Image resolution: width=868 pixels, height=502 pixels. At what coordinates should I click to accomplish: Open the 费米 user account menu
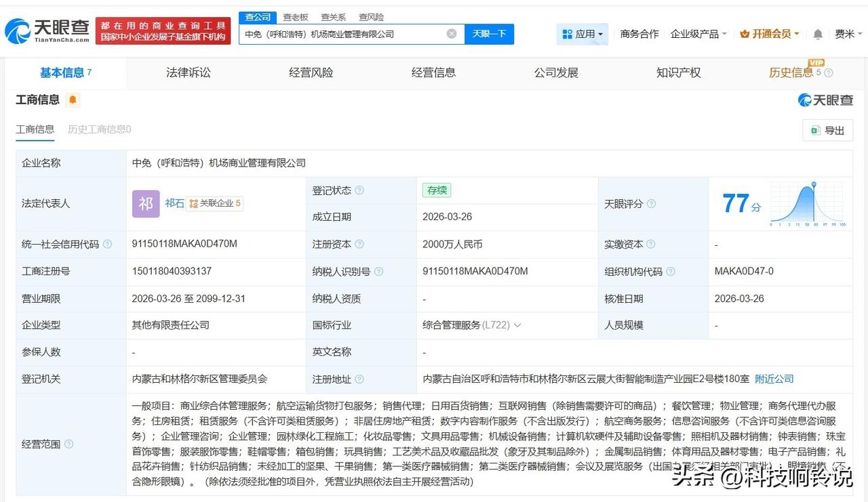tap(848, 34)
